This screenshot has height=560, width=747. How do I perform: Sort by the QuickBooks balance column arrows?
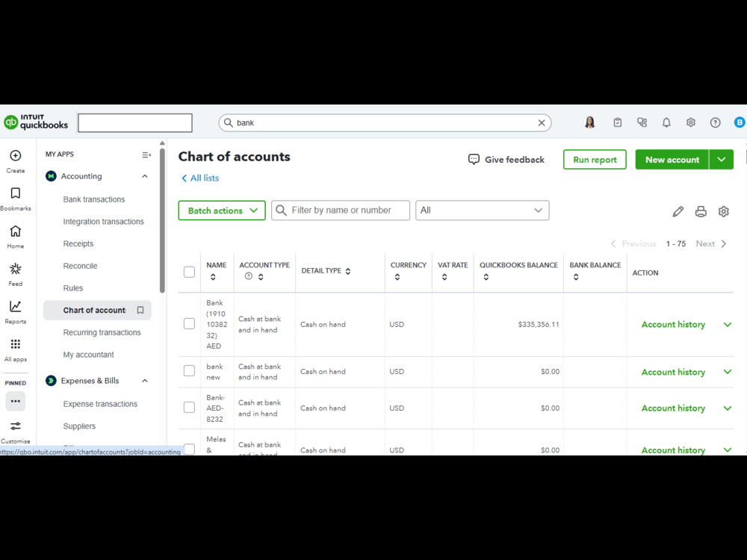pyautogui.click(x=486, y=277)
